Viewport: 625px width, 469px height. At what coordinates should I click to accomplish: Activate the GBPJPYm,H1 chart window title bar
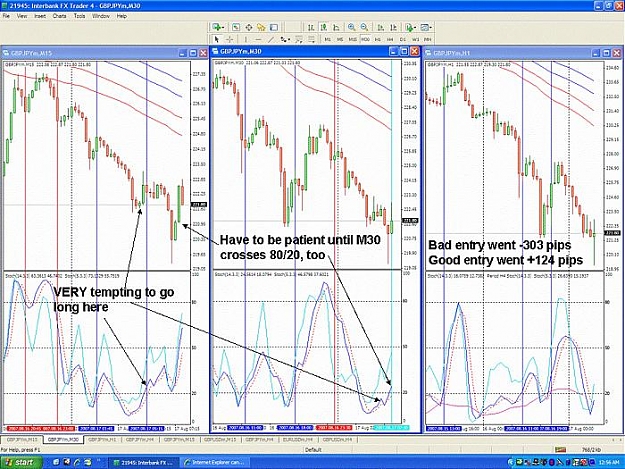(x=508, y=53)
